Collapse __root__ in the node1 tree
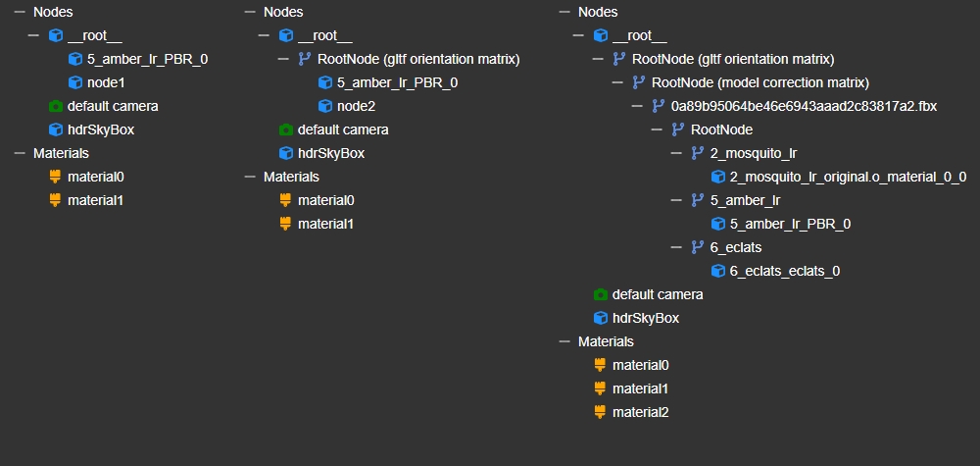 point(33,35)
